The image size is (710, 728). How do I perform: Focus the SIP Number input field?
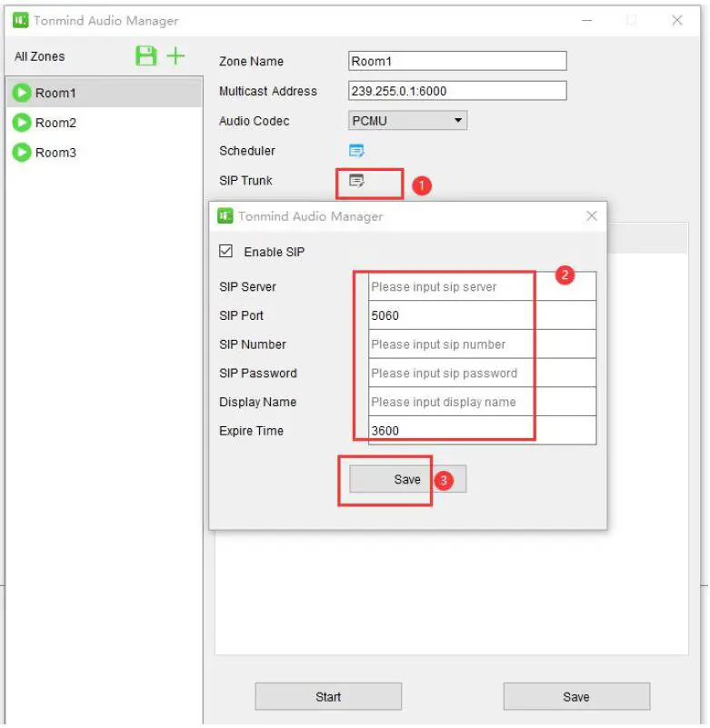click(x=482, y=344)
